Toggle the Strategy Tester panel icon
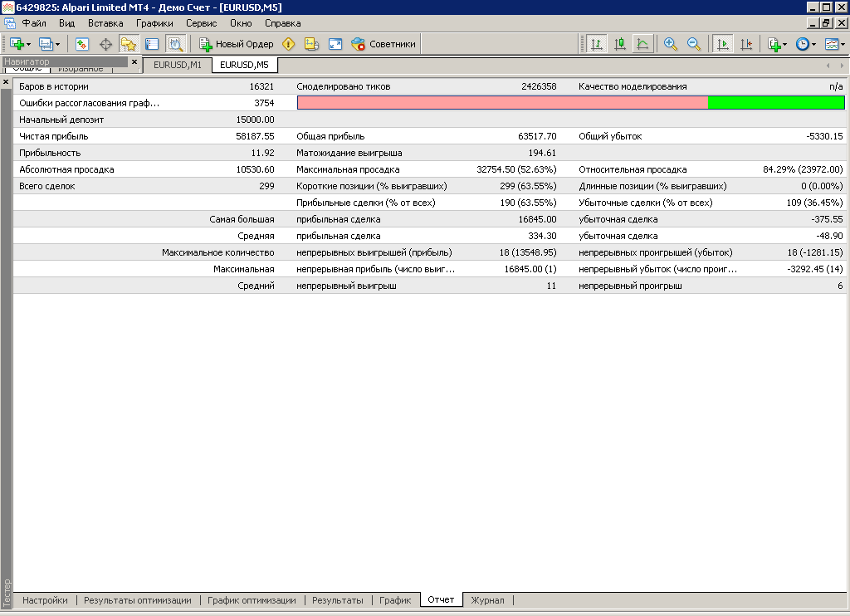The image size is (850, 616). click(175, 44)
